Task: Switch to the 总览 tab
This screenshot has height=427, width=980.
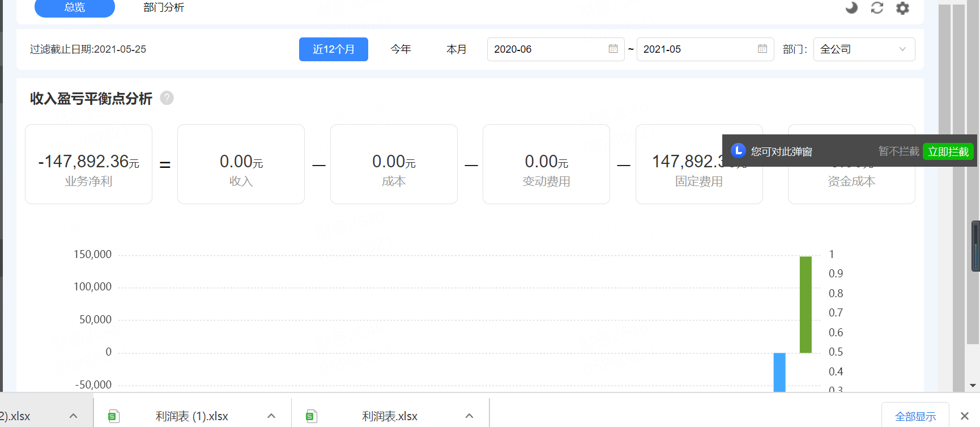Action: click(x=75, y=7)
